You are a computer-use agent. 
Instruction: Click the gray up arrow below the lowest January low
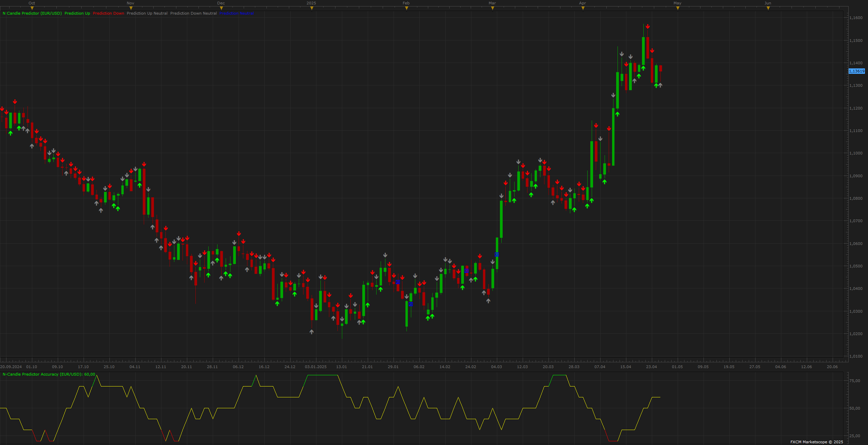click(x=312, y=331)
